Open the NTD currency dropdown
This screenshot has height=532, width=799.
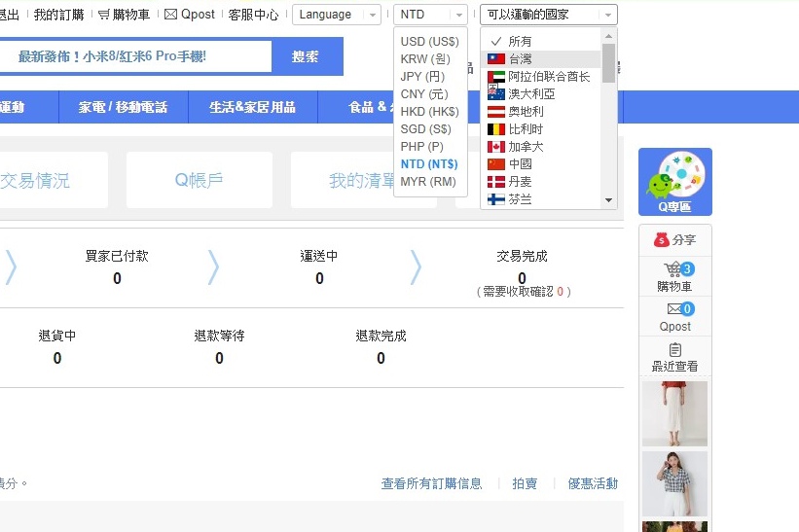click(430, 15)
